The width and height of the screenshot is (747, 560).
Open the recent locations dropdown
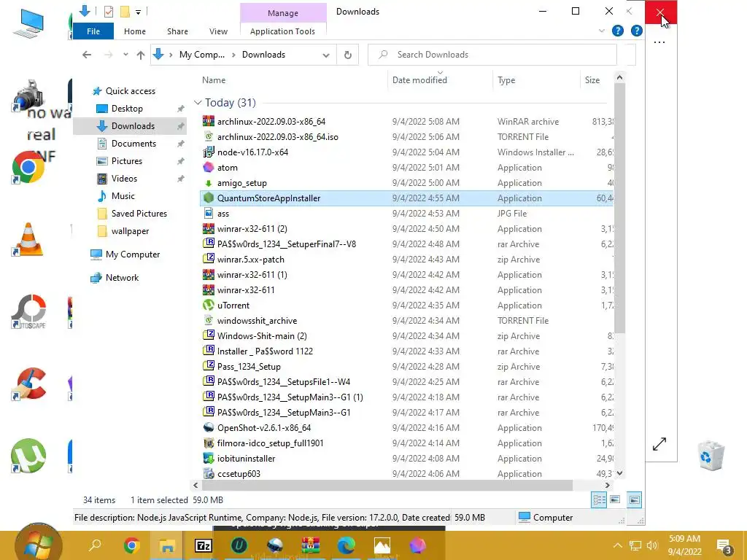(x=125, y=55)
